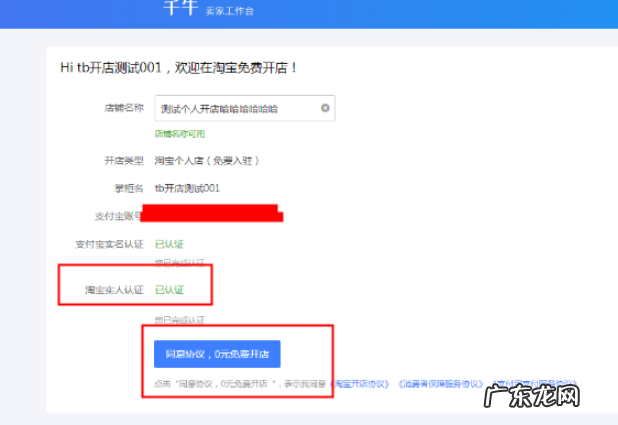This screenshot has width=618, height=425.
Task: Open the 消费者保障服务协议 link
Action: 441,384
